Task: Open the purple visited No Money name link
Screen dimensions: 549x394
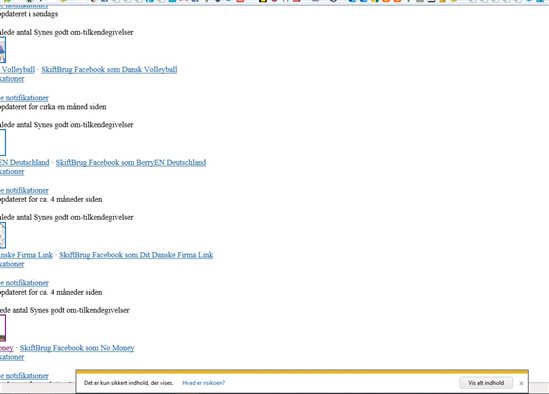Action: [7, 348]
